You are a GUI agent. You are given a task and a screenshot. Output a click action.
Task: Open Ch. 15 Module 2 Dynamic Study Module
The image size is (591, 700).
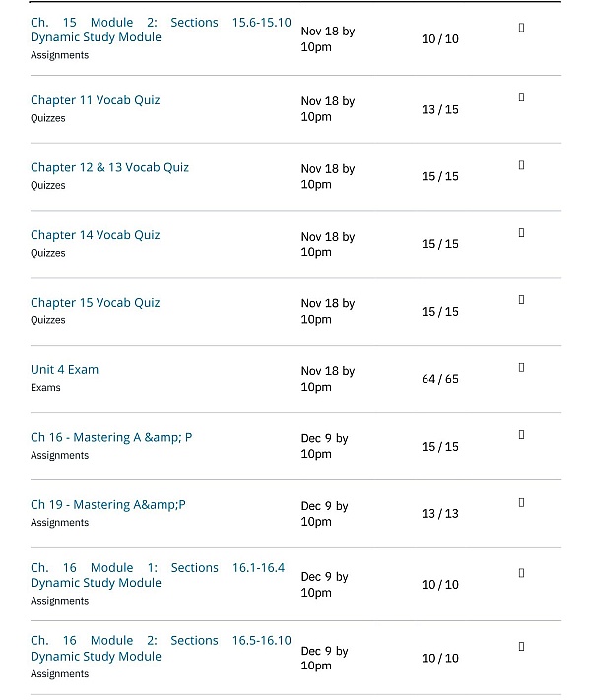96,37
